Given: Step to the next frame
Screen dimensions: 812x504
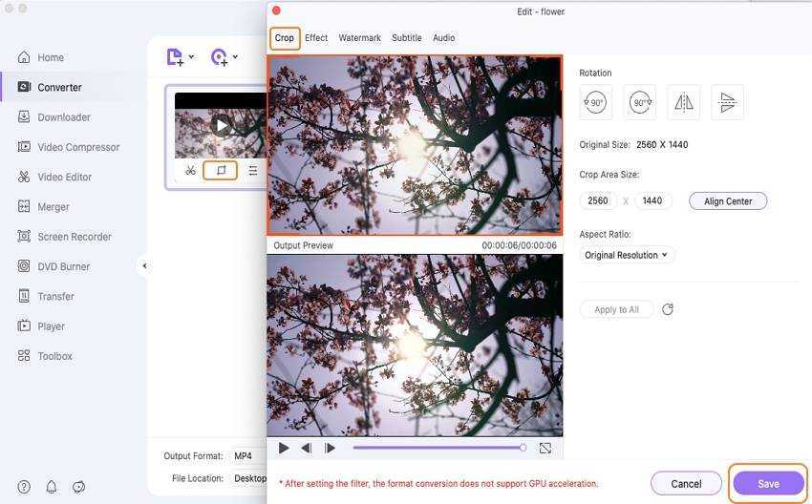Looking at the screenshot, I should click(x=330, y=448).
